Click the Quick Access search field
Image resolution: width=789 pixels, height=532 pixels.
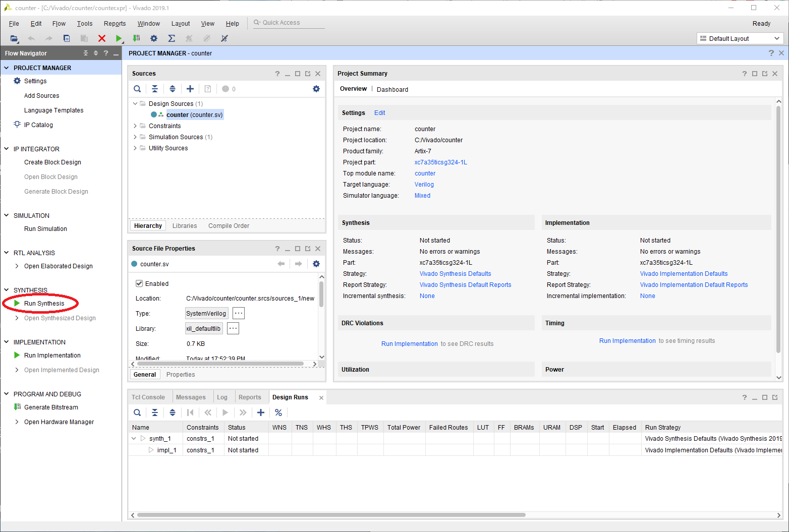pyautogui.click(x=290, y=23)
